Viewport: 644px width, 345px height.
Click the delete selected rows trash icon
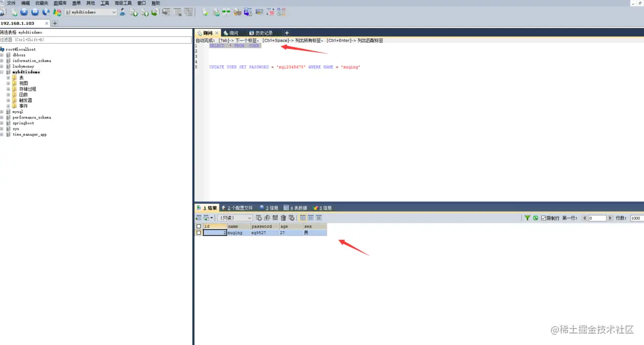point(283,218)
